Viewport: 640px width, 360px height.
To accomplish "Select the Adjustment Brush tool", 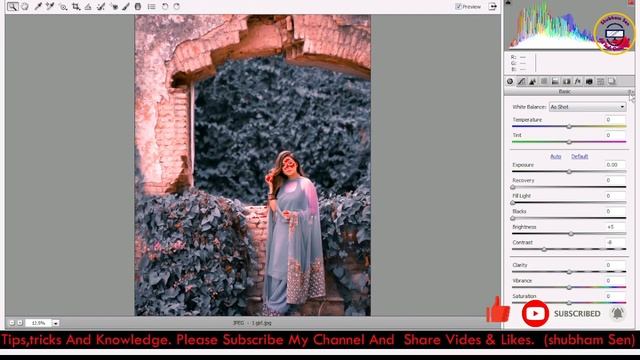I will pos(126,7).
